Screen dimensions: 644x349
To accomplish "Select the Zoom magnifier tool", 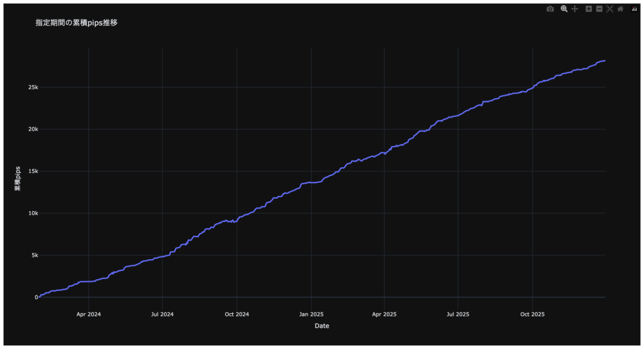I will [564, 9].
